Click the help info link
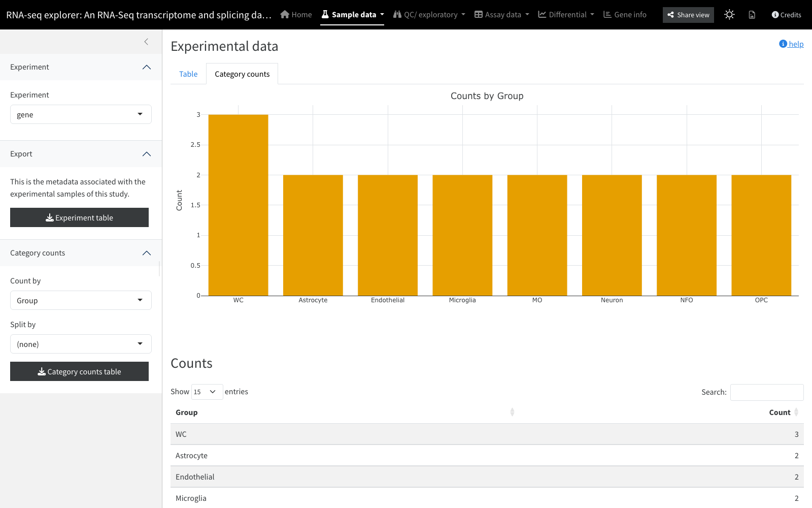Screen dimensions: 812x508 [791, 44]
